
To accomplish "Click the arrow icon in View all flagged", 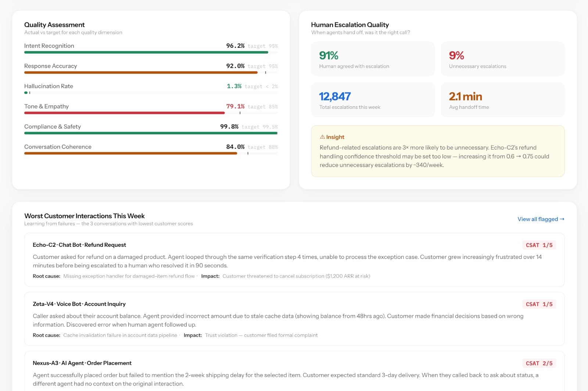I will tap(562, 219).
